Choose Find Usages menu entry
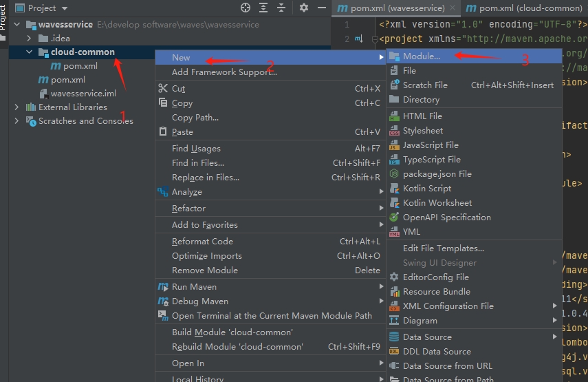This screenshot has width=588, height=382. click(x=270, y=148)
